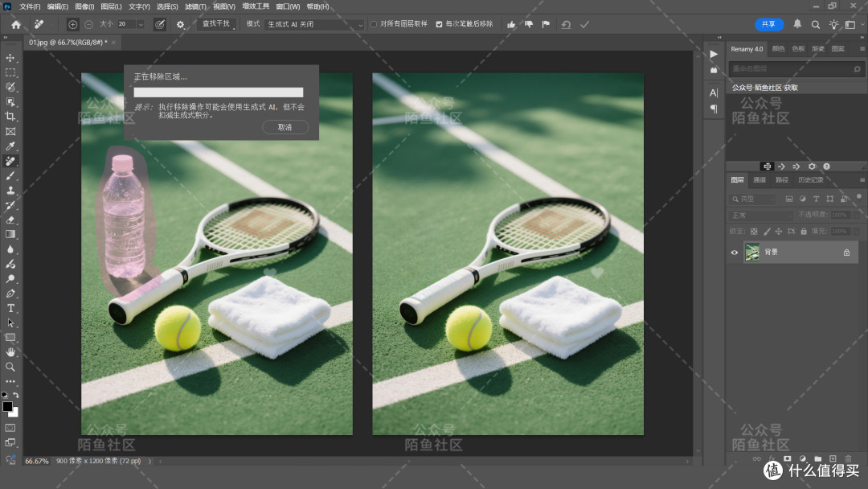Image resolution: width=868 pixels, height=489 pixels.
Task: Select the Move tool
Action: click(x=10, y=58)
